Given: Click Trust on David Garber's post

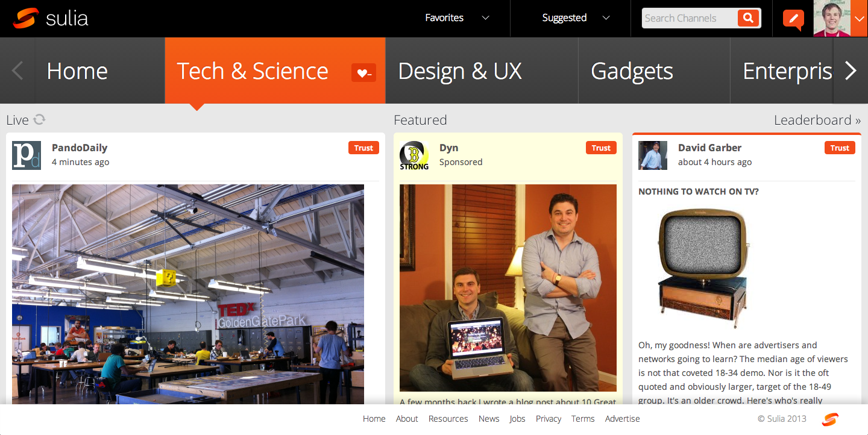Looking at the screenshot, I should (x=840, y=148).
